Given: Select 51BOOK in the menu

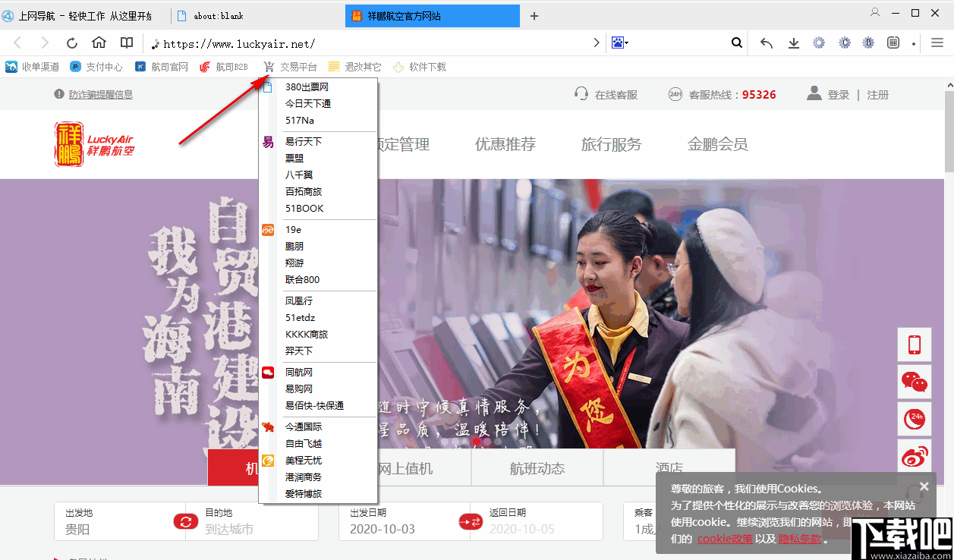Looking at the screenshot, I should (x=318, y=209).
